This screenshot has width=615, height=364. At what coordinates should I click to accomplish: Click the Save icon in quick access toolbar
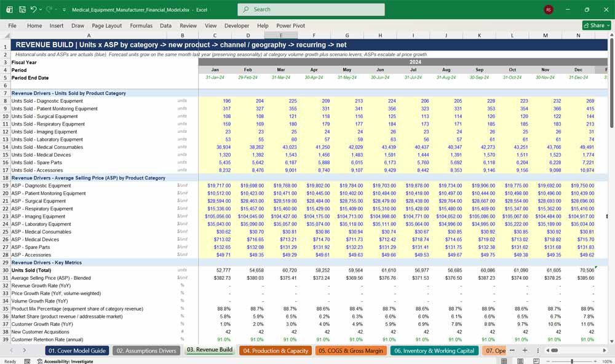tap(22, 9)
